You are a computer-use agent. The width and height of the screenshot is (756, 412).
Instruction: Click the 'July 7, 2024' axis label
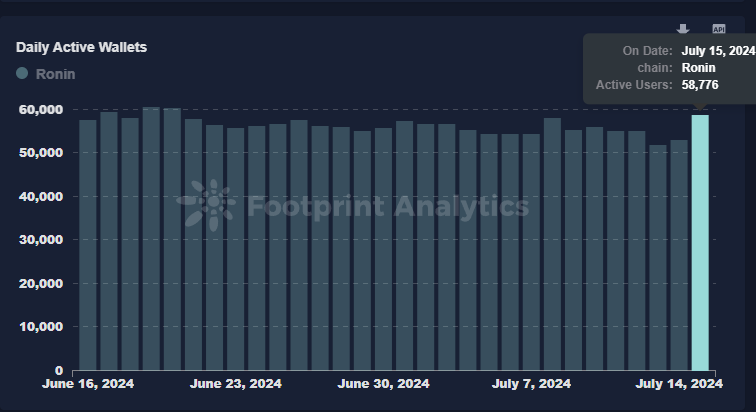(531, 384)
